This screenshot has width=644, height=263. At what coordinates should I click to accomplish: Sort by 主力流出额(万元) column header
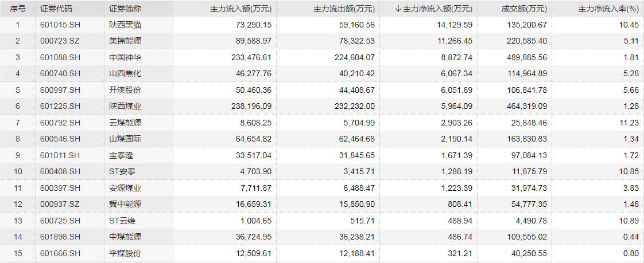tap(345, 9)
